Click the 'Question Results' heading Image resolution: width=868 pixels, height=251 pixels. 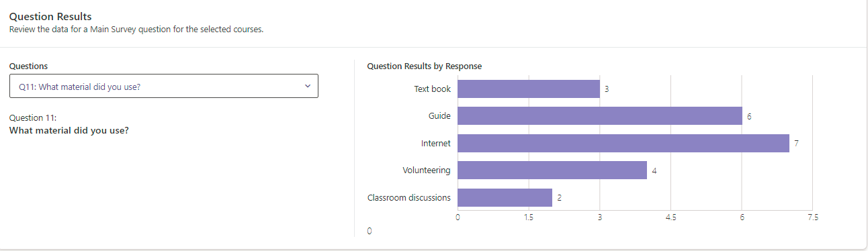(50, 17)
